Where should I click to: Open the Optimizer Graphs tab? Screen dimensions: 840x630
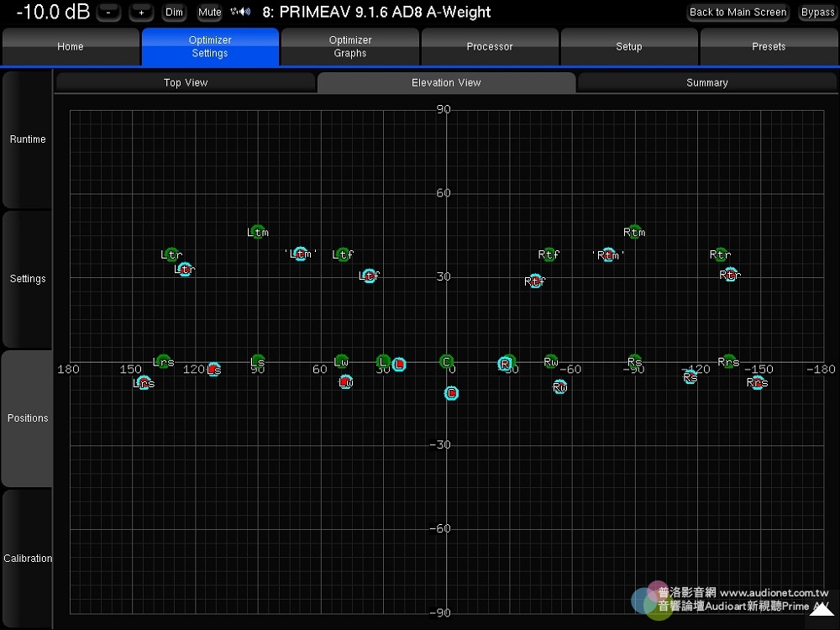pos(350,47)
